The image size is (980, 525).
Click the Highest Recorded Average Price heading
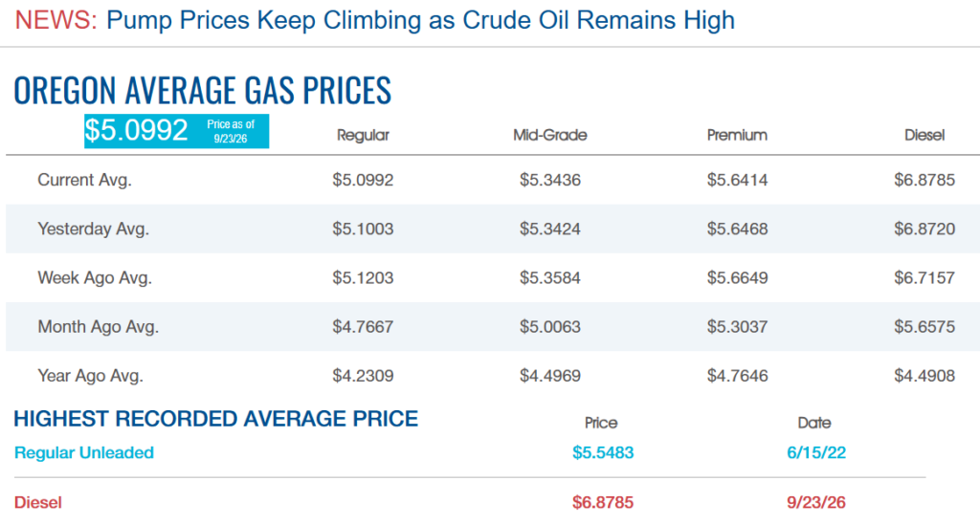coord(215,418)
